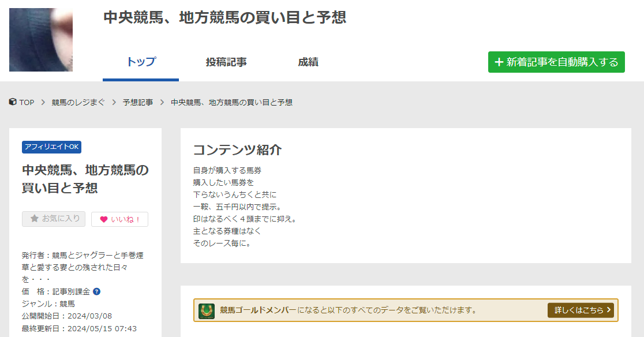
Task: Click the 公開開始日：2024/03/08 text
Action: [x=67, y=316]
